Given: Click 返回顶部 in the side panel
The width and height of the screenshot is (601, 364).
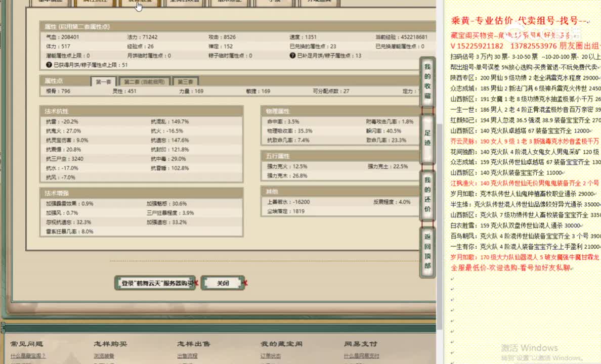Looking at the screenshot, I should 427,251.
